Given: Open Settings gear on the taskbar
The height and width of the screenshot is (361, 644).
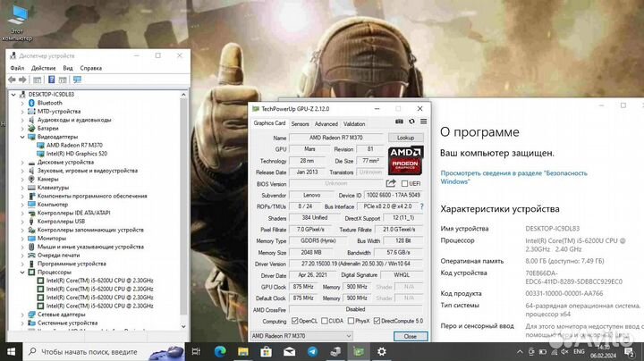Looking at the screenshot, I should pyautogui.click(x=382, y=351).
